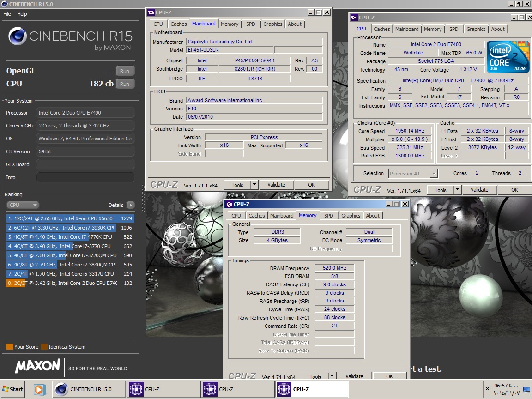Click the Start button
This screenshot has height=399, width=532.
point(12,389)
